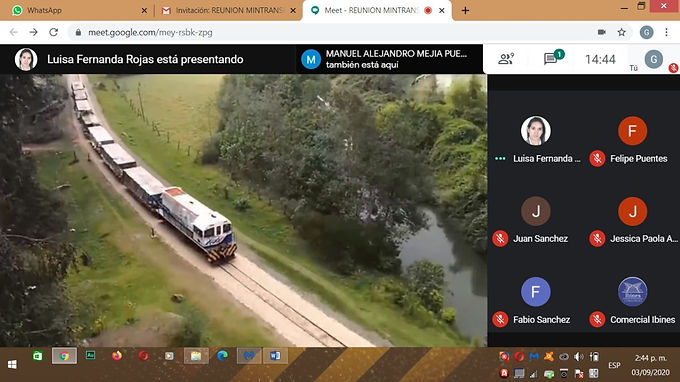Select the Meet - REUNION MINTRANS tab
Screen dimensions: 680x382
(x=376, y=10)
